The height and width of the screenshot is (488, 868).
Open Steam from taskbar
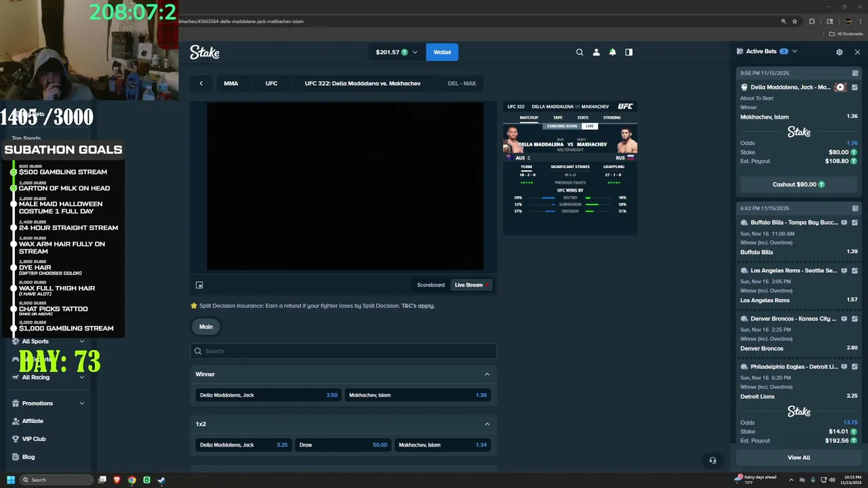[161, 480]
